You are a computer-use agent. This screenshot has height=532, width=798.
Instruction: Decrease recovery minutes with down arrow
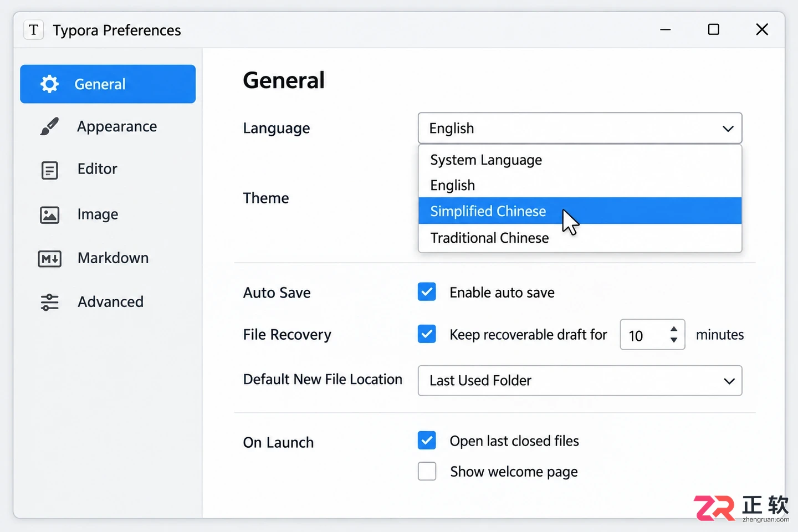pos(674,340)
